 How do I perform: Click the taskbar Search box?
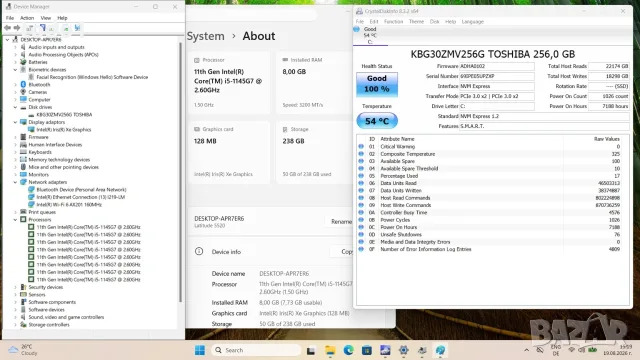click(x=256, y=350)
